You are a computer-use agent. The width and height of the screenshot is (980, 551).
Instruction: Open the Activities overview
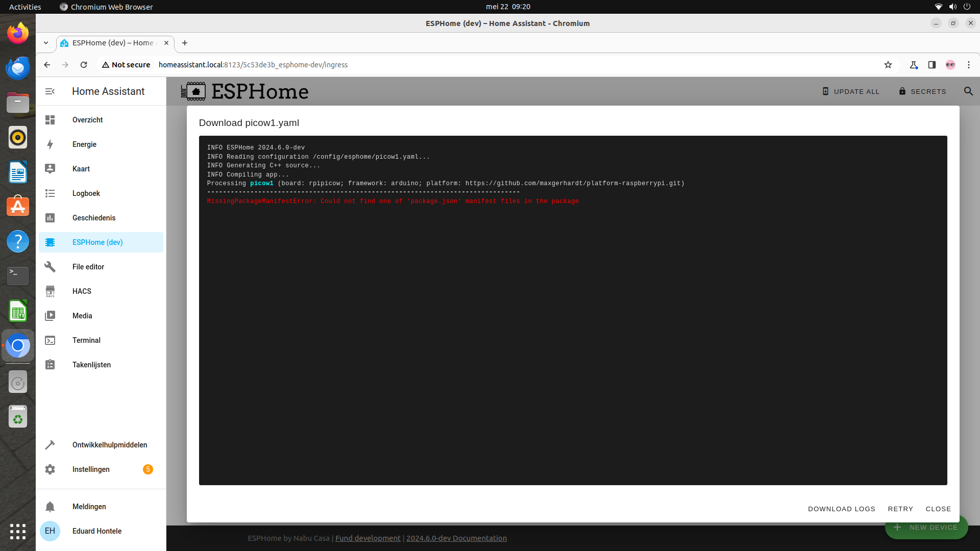[x=25, y=7]
